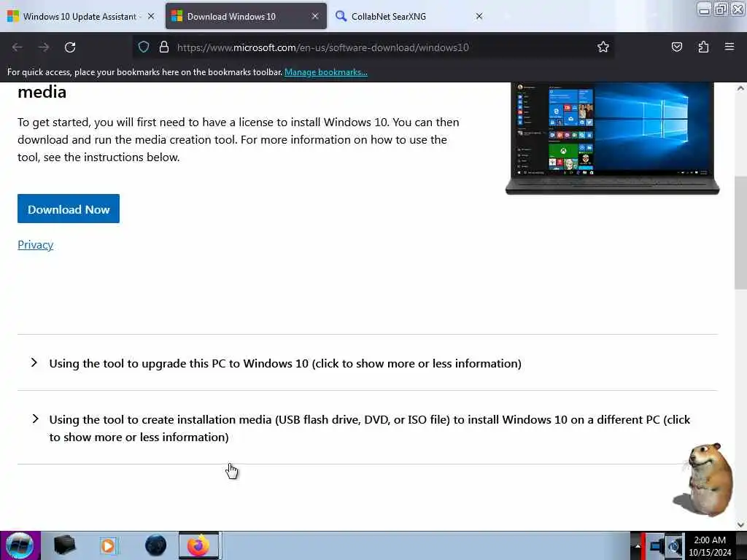Screen dimensions: 747x560
Task: Click the volume tray icon
Action: (x=674, y=546)
